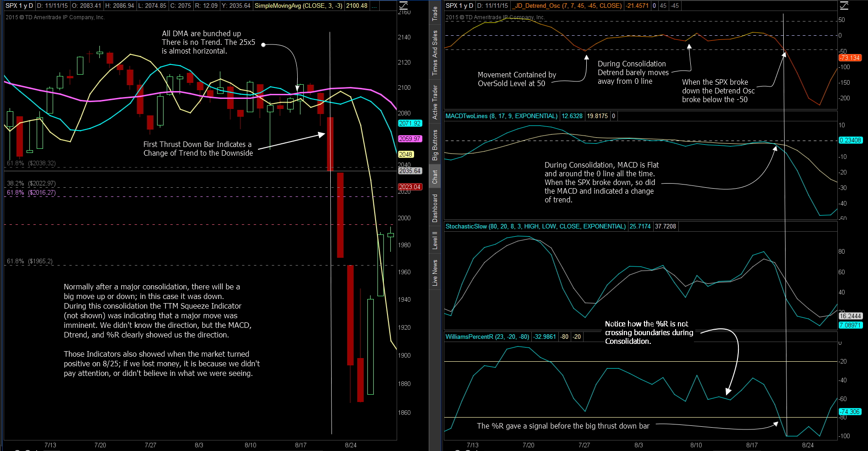
Task: Click the red 2023.04 price label
Action: point(409,187)
